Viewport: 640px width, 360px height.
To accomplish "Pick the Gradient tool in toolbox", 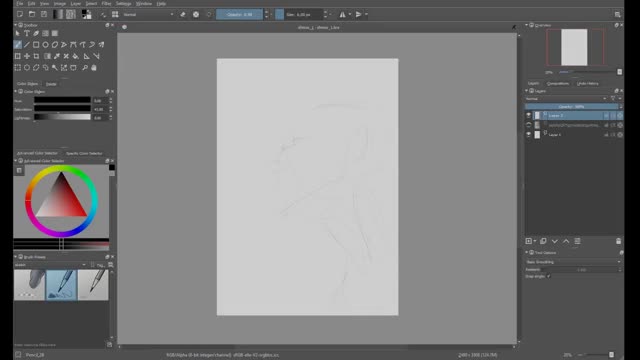I will coord(47,56).
